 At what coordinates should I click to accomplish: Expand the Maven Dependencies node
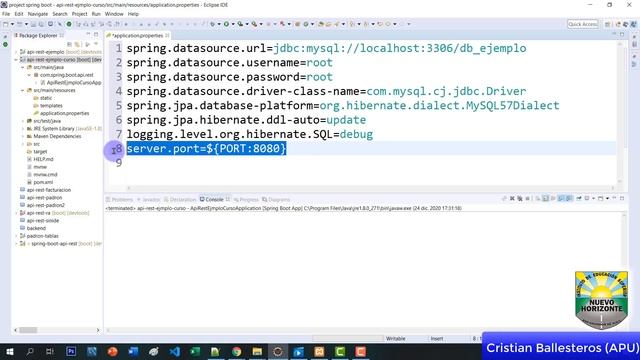pyautogui.click(x=23, y=136)
